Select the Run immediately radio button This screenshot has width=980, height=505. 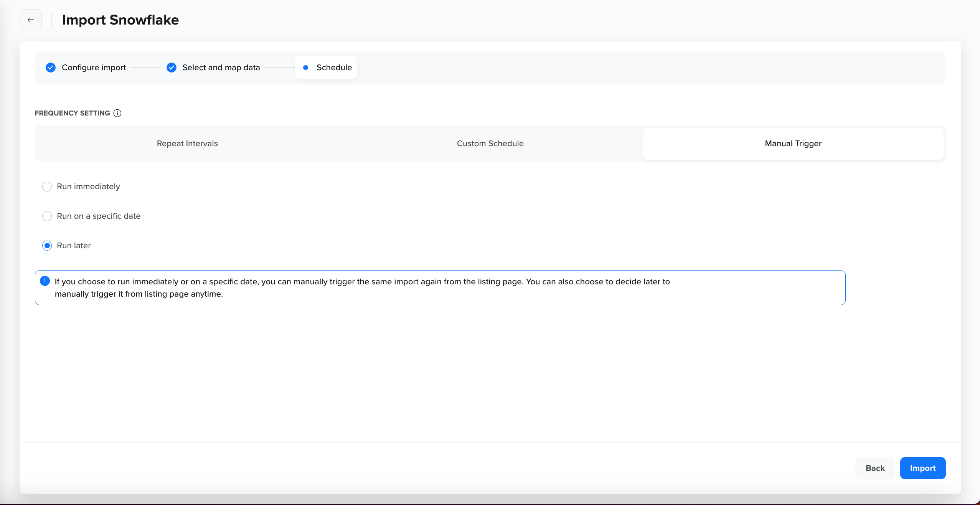47,186
